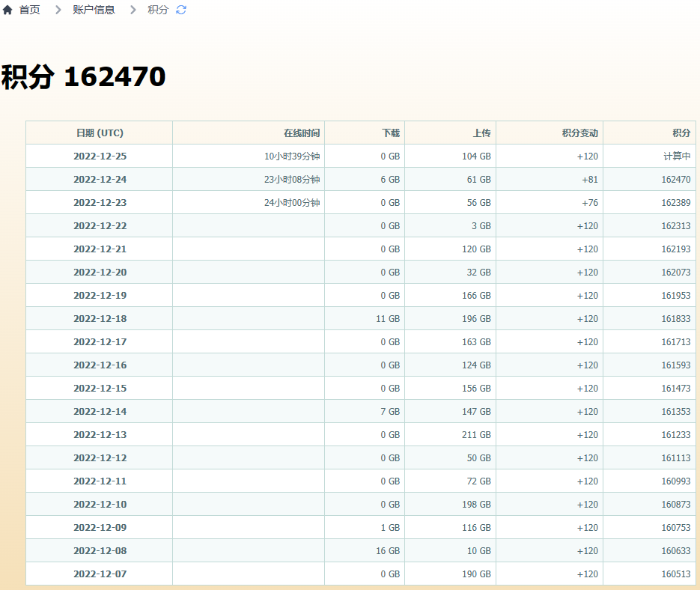This screenshot has height=590, width=700.
Task: Select date cell 2022-12-12
Action: (100, 458)
